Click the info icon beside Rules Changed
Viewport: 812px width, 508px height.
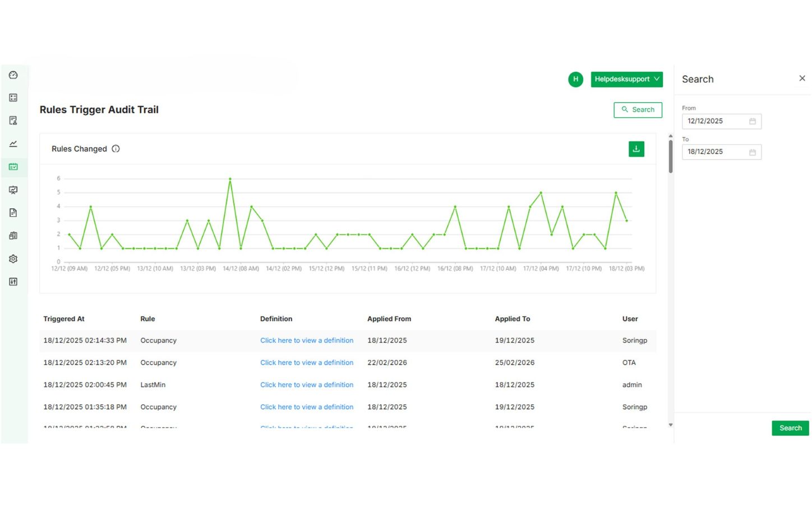coord(116,149)
